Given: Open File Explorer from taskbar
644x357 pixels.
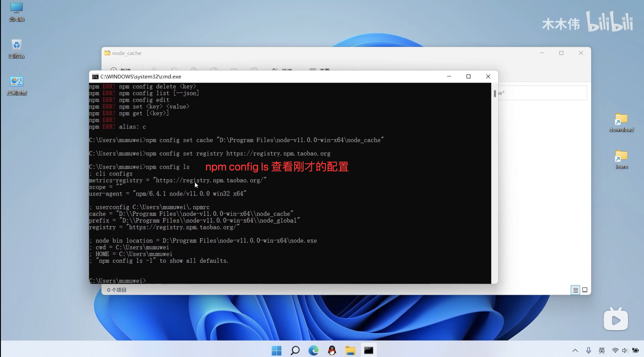Looking at the screenshot, I should pyautogui.click(x=350, y=351).
